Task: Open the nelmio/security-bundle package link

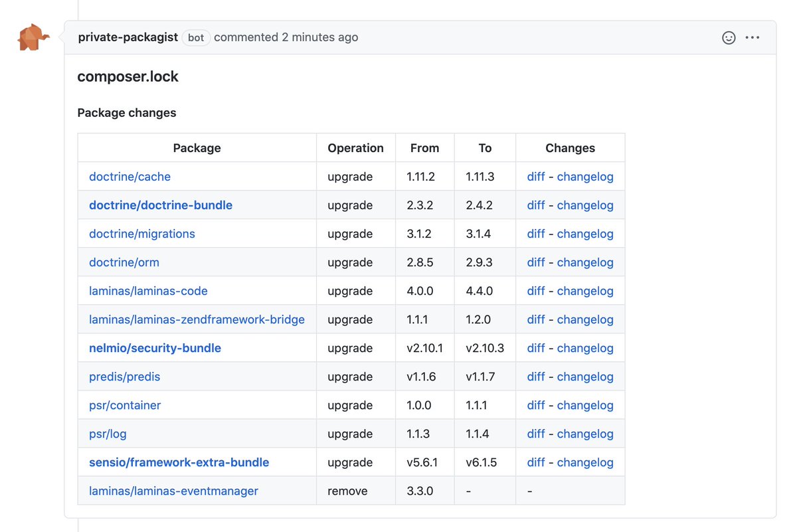Action: 155,348
